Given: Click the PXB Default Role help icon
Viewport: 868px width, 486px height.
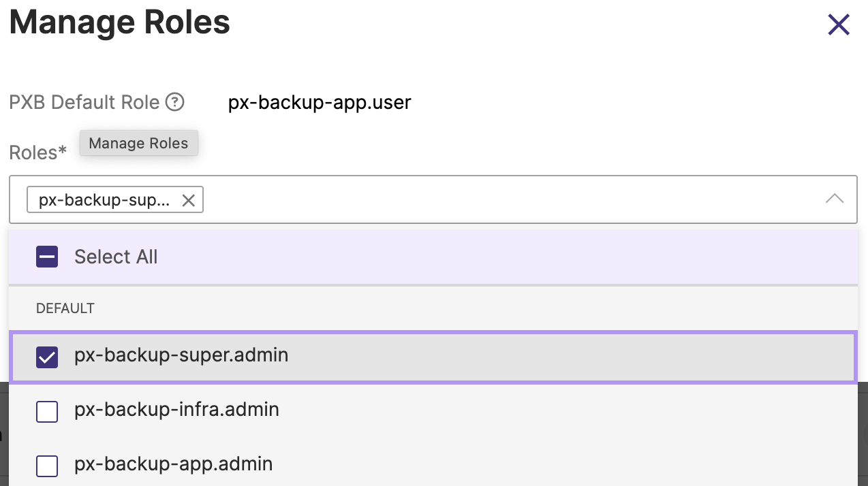Looking at the screenshot, I should click(175, 102).
